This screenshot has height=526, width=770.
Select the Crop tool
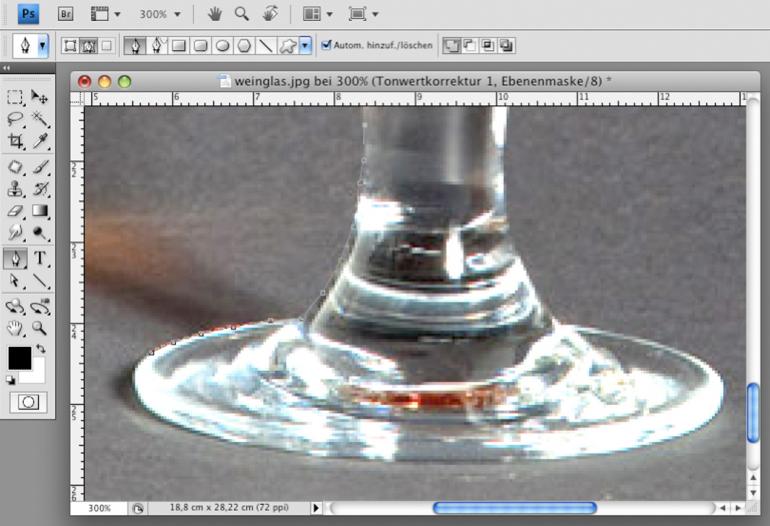pyautogui.click(x=15, y=141)
